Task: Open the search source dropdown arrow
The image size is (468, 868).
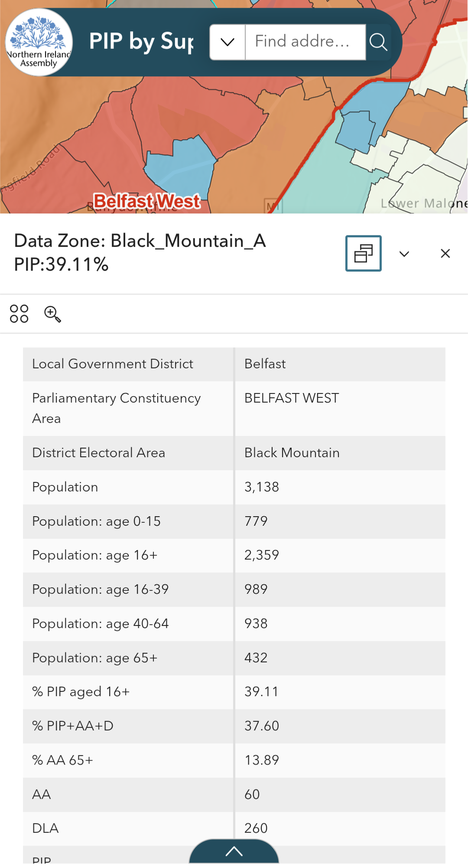Action: click(227, 42)
